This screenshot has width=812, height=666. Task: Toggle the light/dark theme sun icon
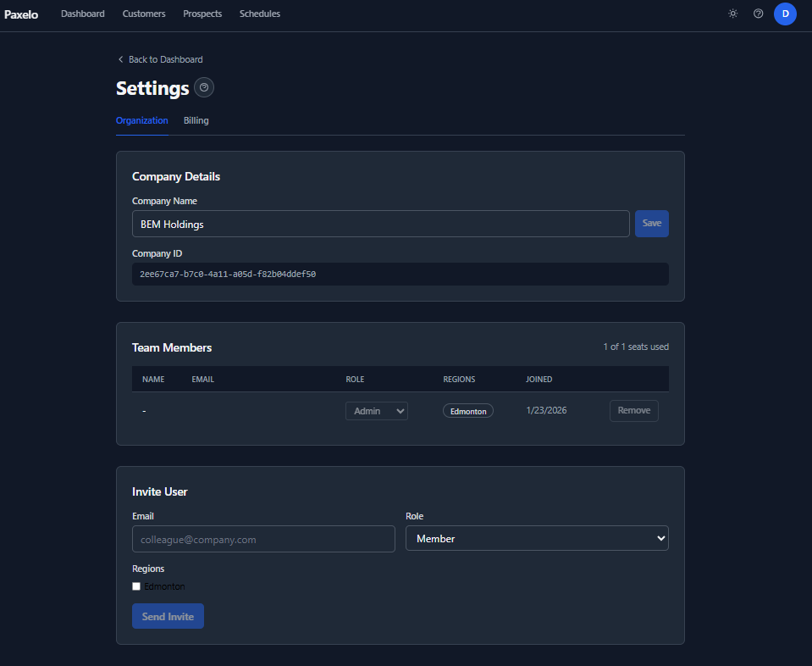click(732, 14)
